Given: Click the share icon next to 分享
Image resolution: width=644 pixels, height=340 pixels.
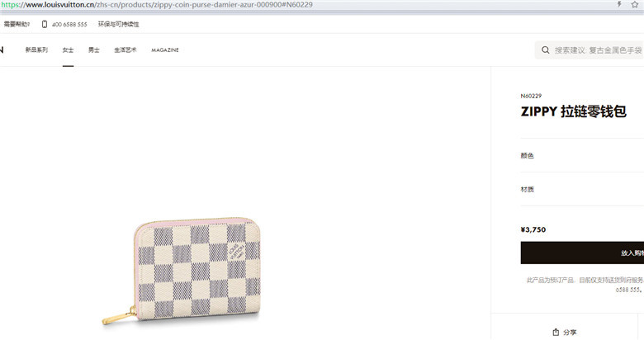Looking at the screenshot, I should [556, 332].
